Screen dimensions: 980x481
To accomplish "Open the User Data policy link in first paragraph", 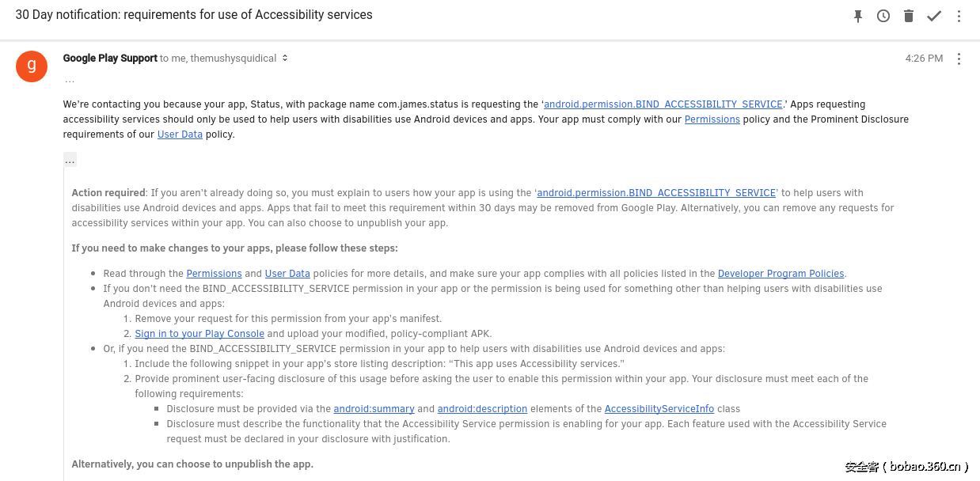I will pos(180,134).
